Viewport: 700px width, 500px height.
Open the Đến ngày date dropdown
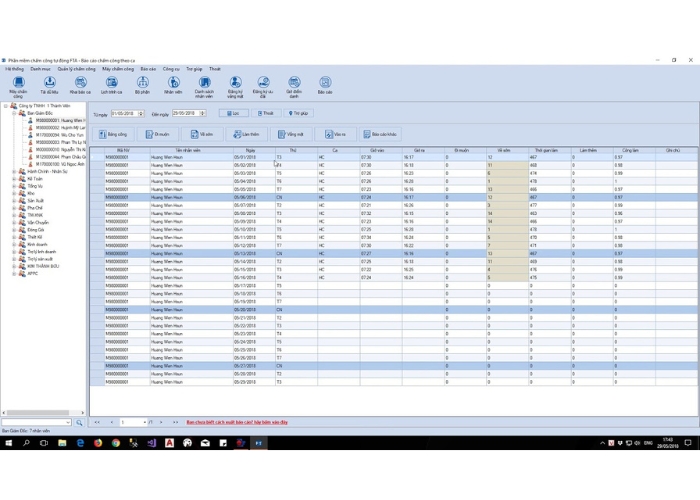pyautogui.click(x=202, y=114)
